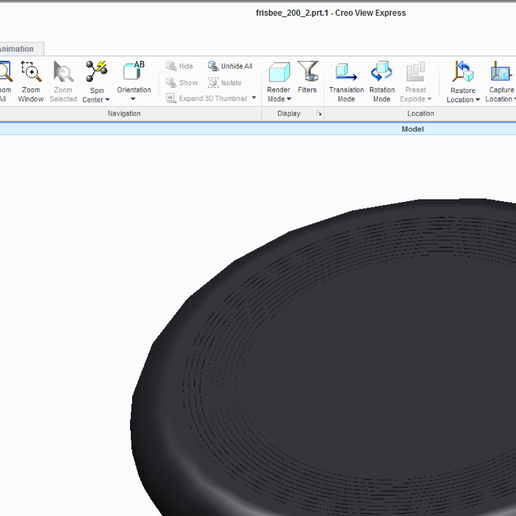Select the Model context tab
Image resolution: width=516 pixels, height=516 pixels.
(x=412, y=129)
